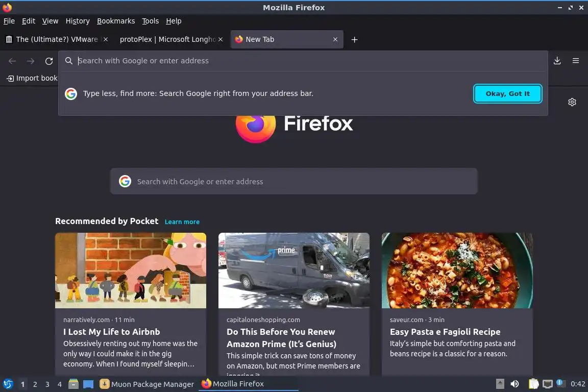This screenshot has height=392, width=588.
Task: Close the New Tab tab
Action: point(335,39)
